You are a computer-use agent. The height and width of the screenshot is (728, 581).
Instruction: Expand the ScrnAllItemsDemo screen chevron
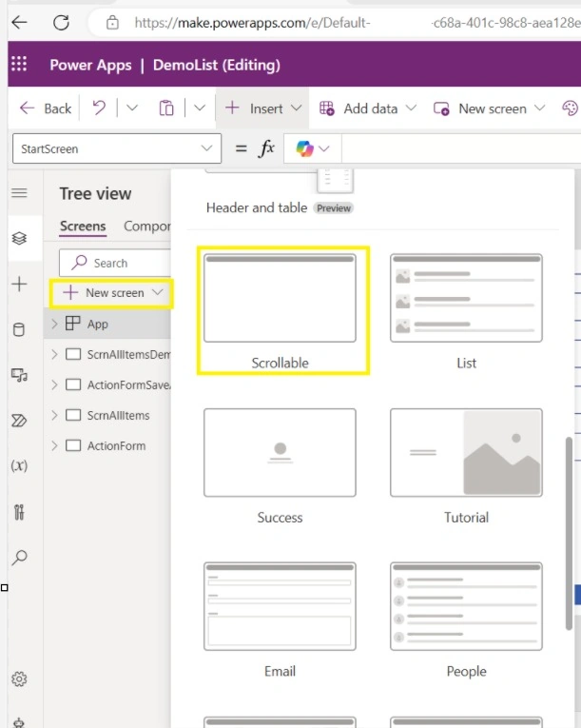[x=54, y=354]
